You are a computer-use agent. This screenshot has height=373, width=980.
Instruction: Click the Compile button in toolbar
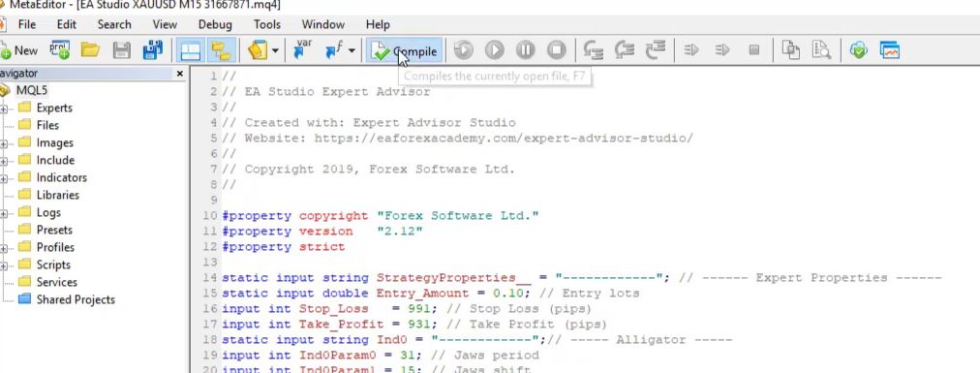pyautogui.click(x=405, y=50)
